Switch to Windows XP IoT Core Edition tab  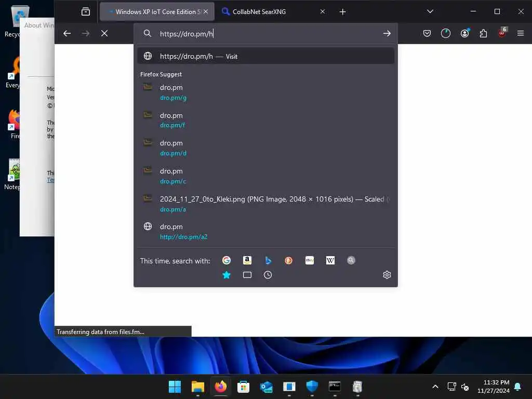click(157, 12)
